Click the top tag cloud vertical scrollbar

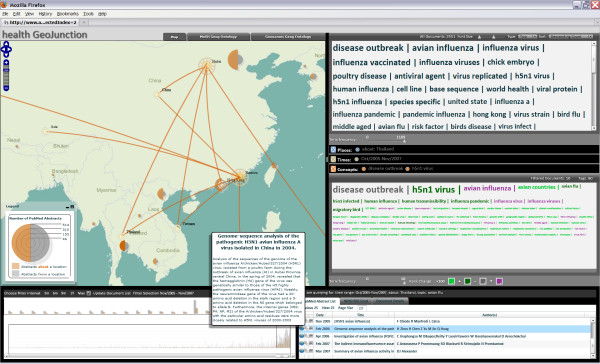pyautogui.click(x=594, y=86)
